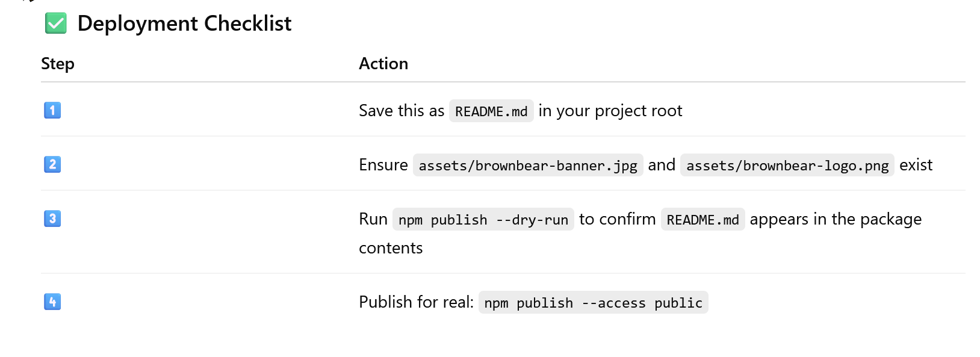Click the README.md code in step 3

click(702, 220)
